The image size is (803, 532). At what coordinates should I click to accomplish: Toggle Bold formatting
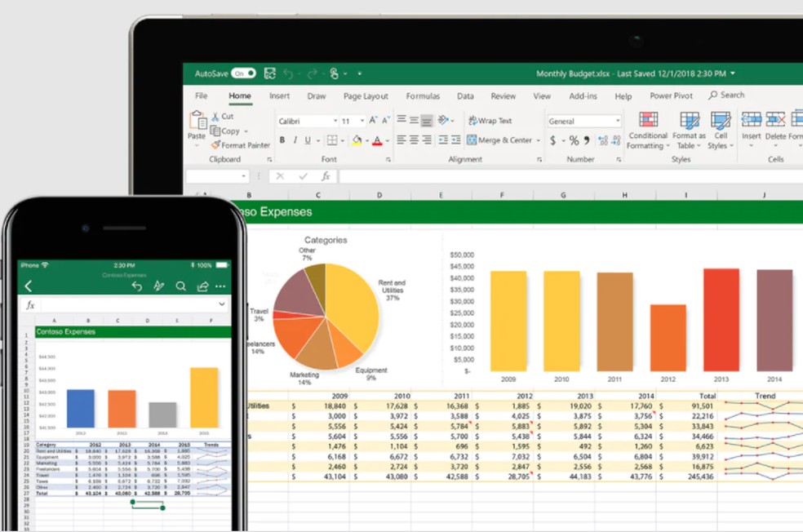282,140
